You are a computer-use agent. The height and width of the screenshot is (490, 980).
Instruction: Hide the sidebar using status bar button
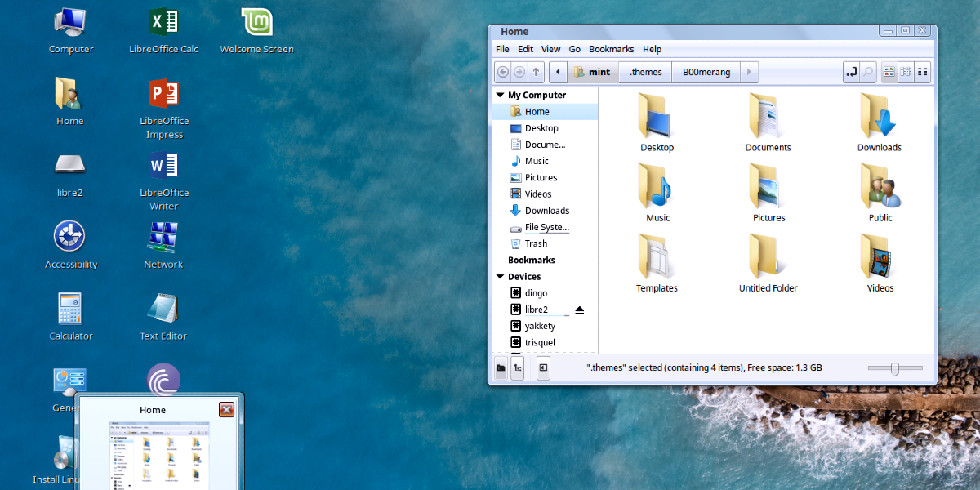(543, 368)
